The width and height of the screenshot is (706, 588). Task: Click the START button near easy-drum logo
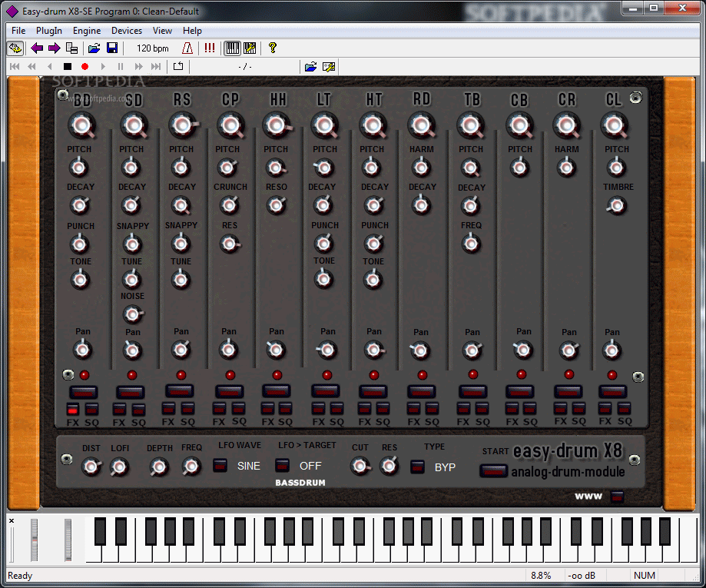pyautogui.click(x=493, y=470)
